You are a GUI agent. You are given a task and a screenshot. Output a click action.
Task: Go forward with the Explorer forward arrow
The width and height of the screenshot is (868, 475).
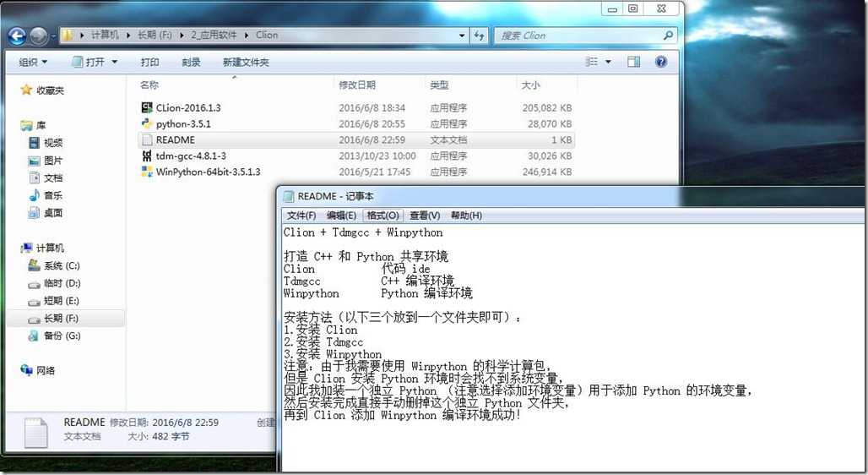38,36
